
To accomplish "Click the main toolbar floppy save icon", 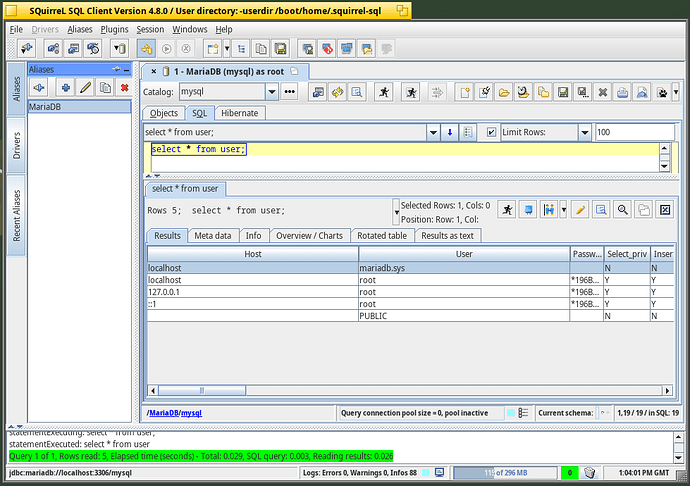I will click(281, 48).
